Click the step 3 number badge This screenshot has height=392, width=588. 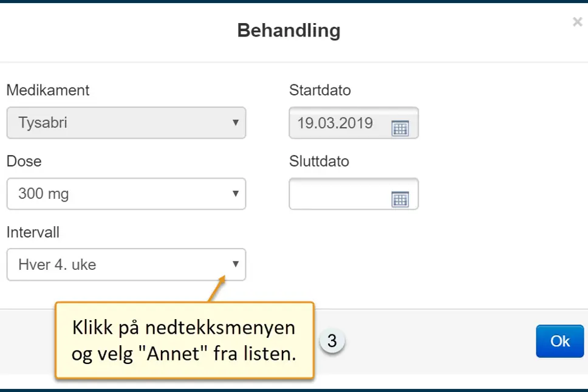(x=332, y=342)
